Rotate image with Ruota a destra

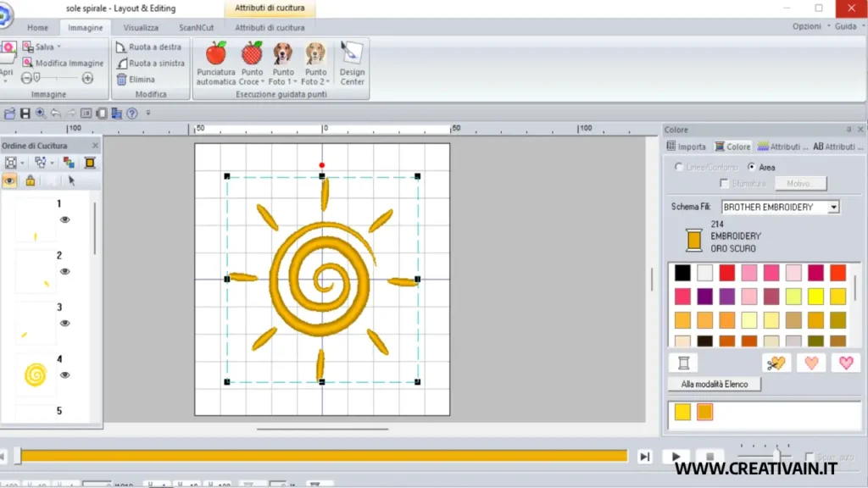tap(149, 47)
